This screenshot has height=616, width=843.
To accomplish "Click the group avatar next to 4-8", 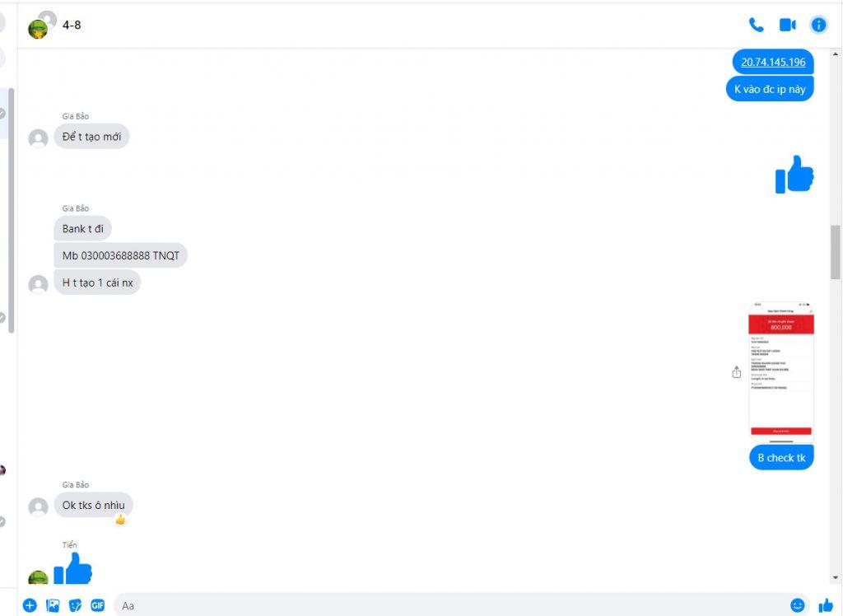I will [41, 26].
